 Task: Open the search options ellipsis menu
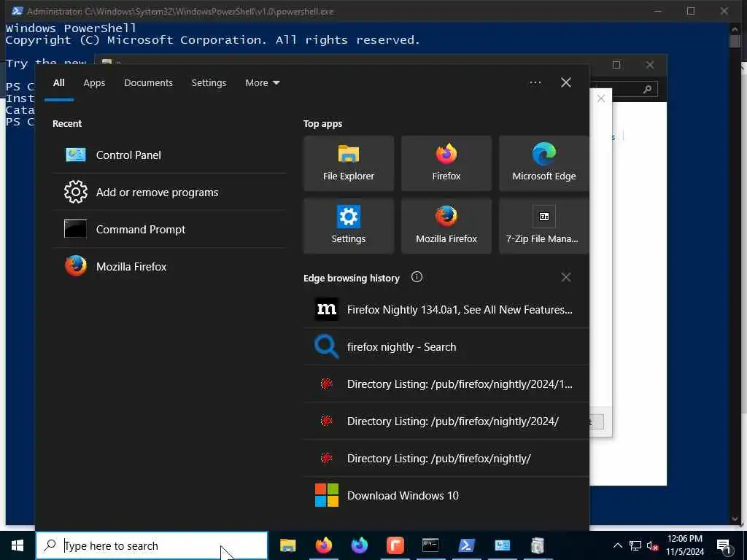(x=535, y=83)
